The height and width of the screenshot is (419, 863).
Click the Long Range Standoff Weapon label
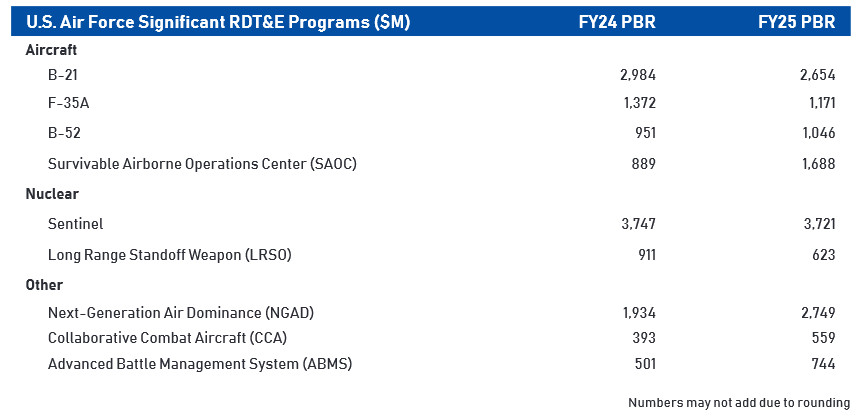click(x=170, y=255)
